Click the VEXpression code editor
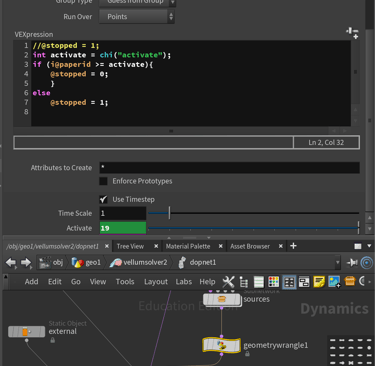Viewport: 375px width, 366px height. click(x=191, y=83)
